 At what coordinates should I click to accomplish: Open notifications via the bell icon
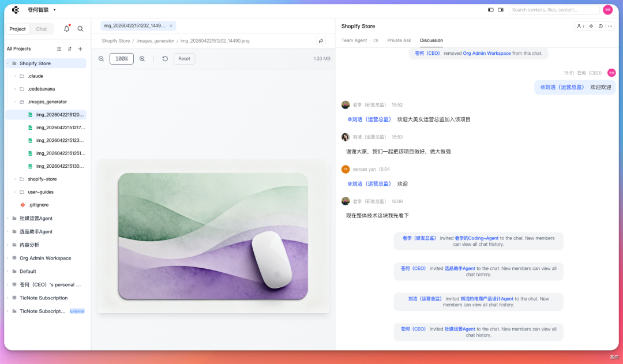[66, 29]
